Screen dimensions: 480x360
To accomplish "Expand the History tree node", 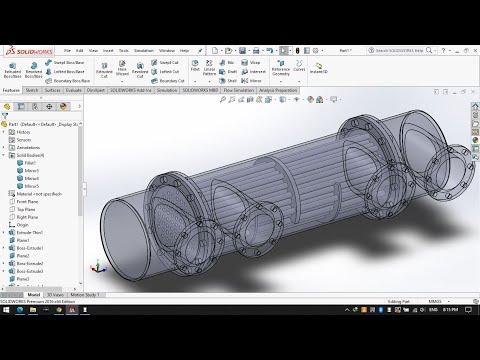I will 4,132.
